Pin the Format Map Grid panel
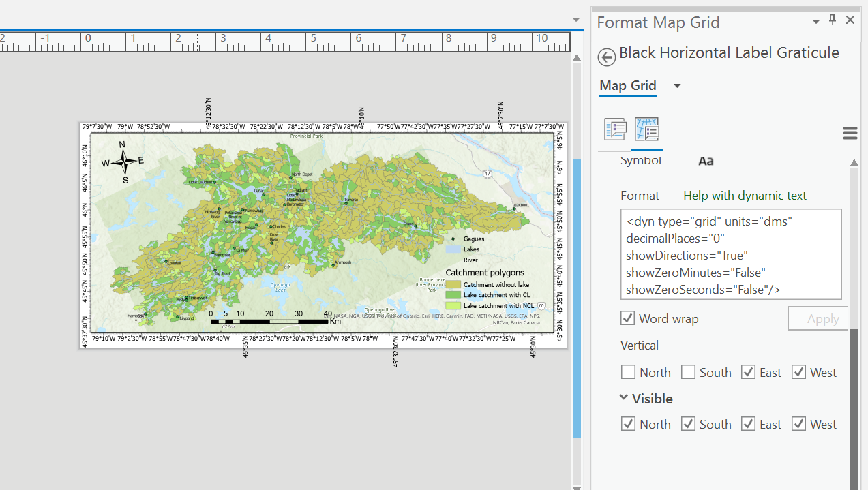868x490 pixels. pos(832,20)
